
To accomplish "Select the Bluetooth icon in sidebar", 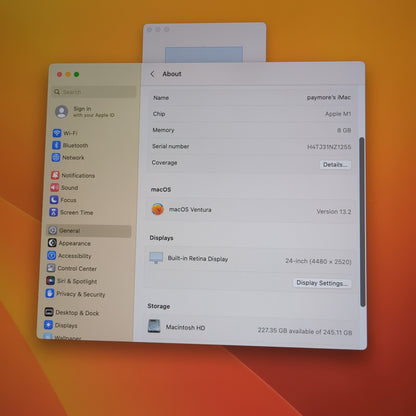I will [56, 145].
